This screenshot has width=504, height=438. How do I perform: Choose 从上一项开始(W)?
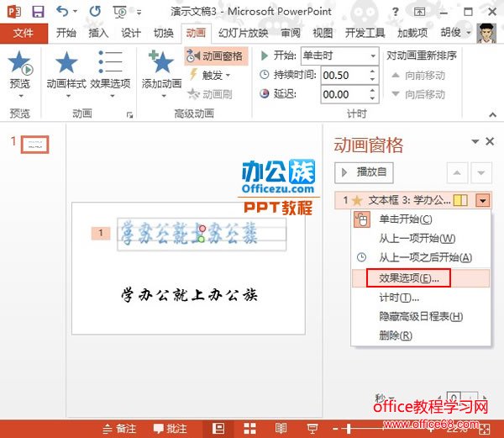click(421, 239)
